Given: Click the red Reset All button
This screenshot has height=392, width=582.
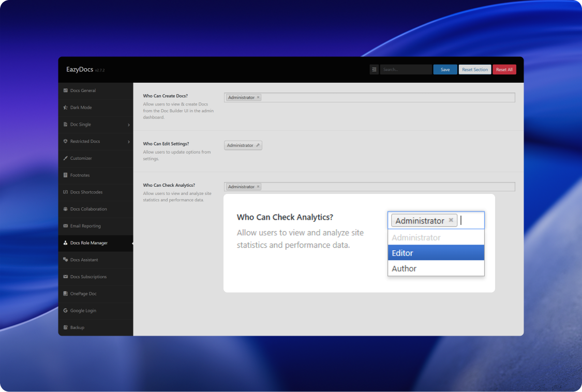Looking at the screenshot, I should [x=504, y=69].
